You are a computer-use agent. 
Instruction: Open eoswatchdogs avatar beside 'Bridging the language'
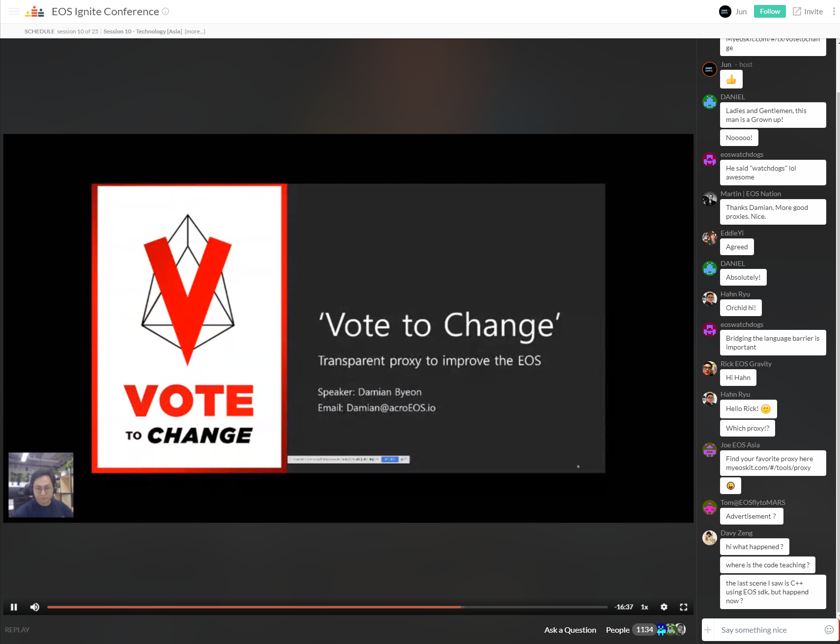[x=709, y=329]
